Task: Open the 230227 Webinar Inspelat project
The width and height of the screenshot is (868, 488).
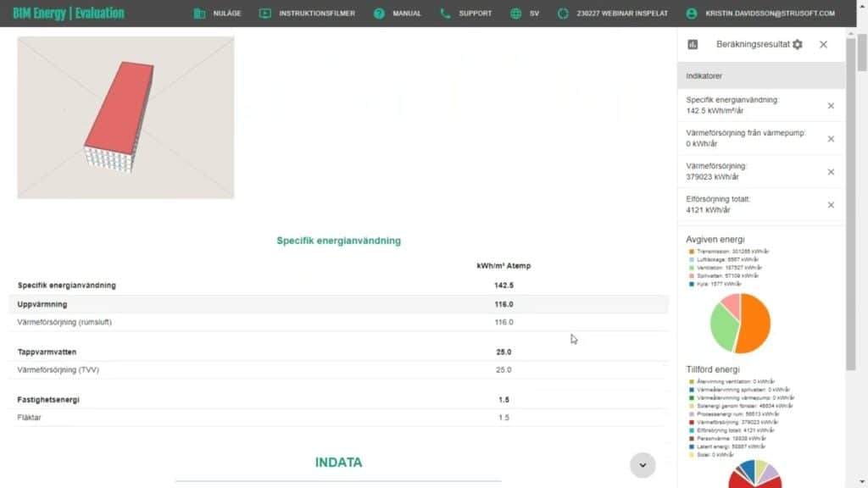Action: point(622,14)
